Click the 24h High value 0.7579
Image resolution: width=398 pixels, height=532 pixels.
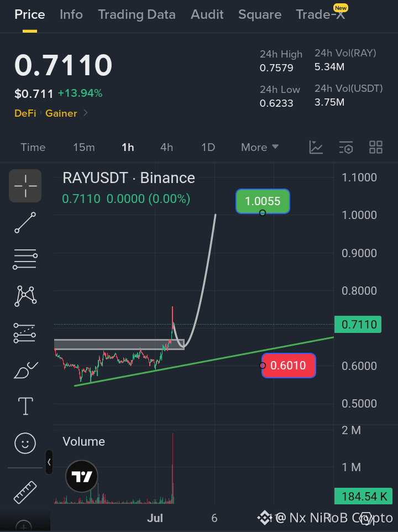pos(276,68)
